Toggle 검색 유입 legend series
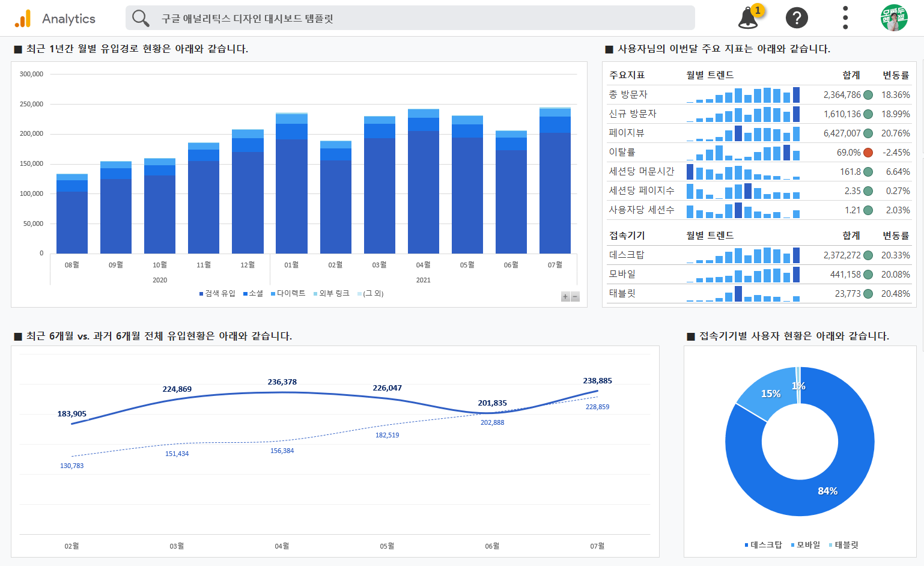Viewport: 924px width, 566px height. [217, 293]
